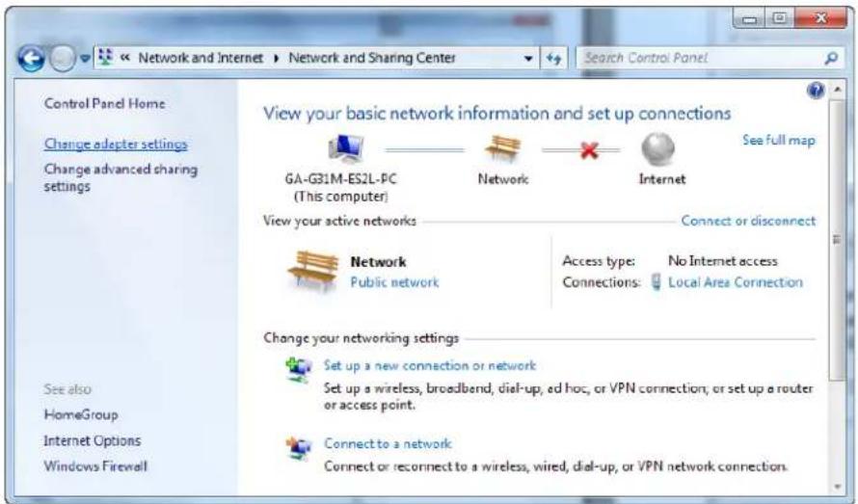
Task: Open Internet Options under See also
Action: coord(93,440)
